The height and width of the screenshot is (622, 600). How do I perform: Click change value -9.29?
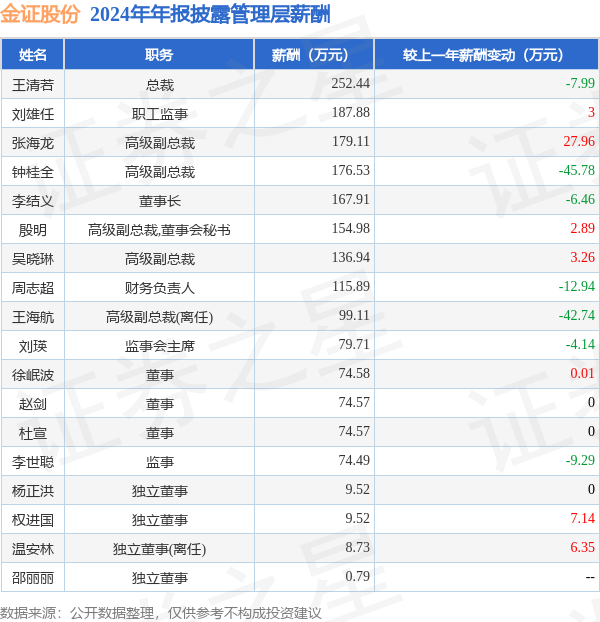click(x=580, y=460)
